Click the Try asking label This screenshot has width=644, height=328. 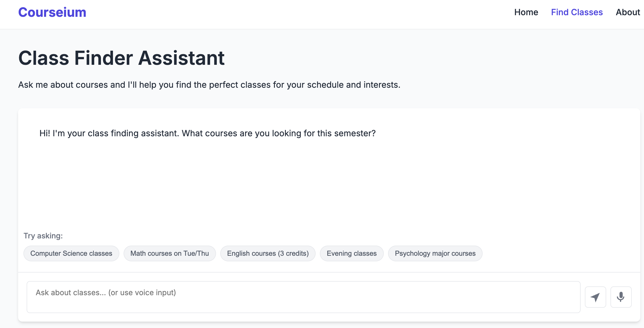click(x=43, y=236)
